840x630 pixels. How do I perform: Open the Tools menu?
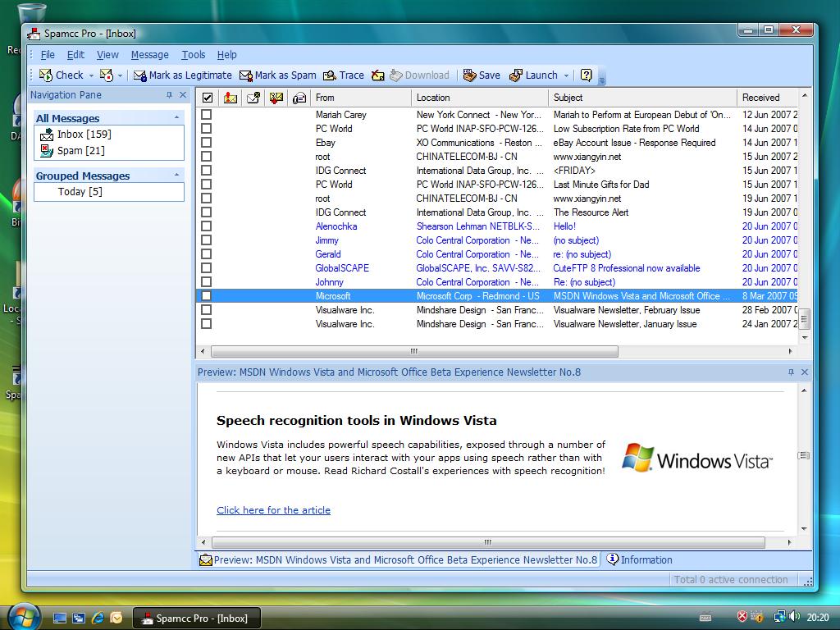193,55
